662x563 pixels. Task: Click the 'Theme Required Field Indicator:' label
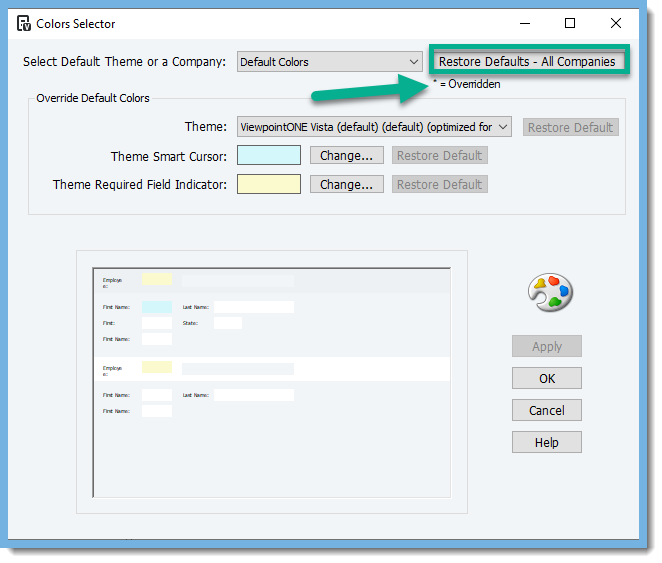[140, 185]
